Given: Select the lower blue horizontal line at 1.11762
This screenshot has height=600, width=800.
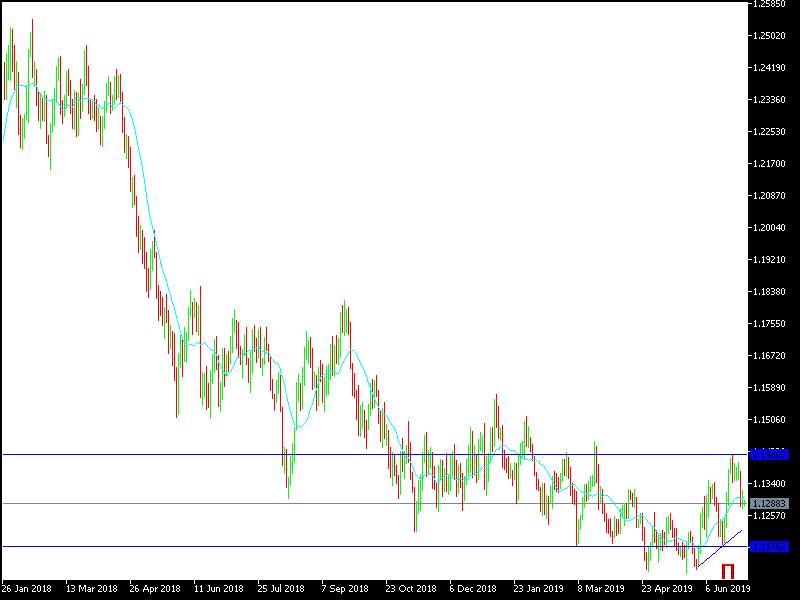Looking at the screenshot, I should point(375,546).
